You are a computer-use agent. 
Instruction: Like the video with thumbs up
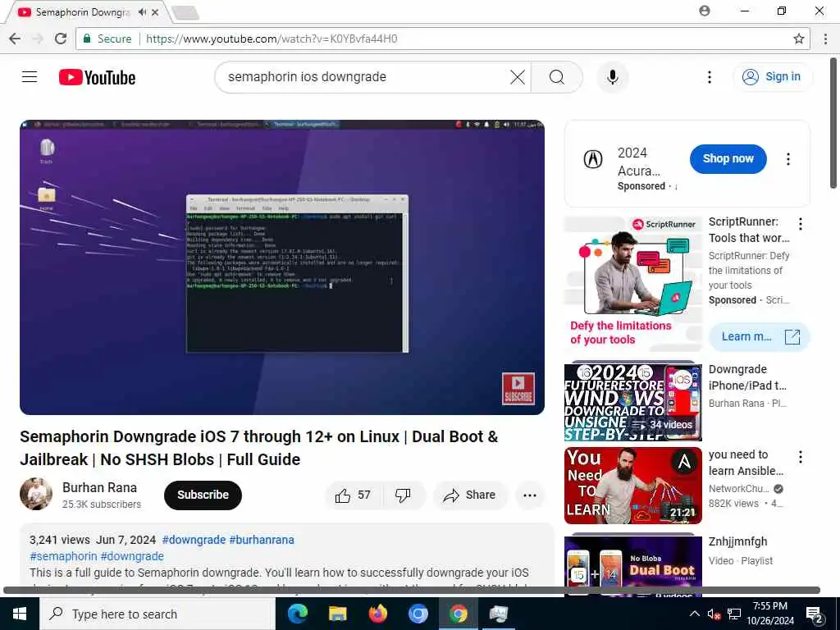(353, 495)
